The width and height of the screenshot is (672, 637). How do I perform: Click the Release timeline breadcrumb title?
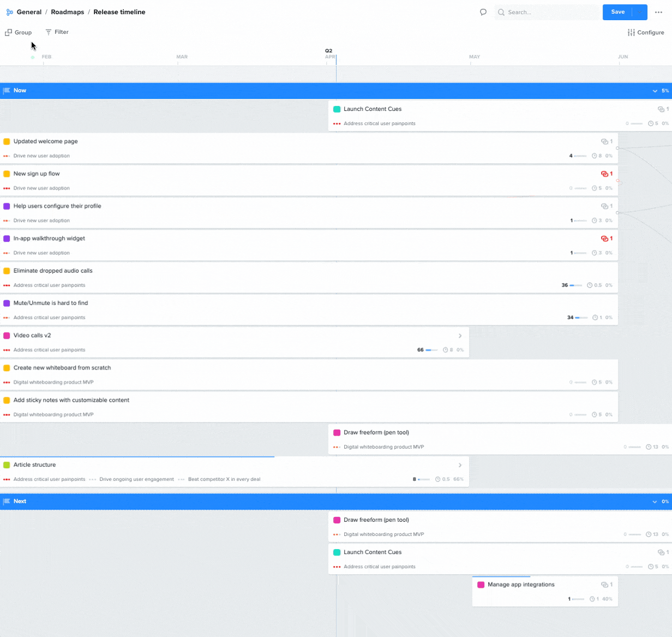pyautogui.click(x=119, y=12)
